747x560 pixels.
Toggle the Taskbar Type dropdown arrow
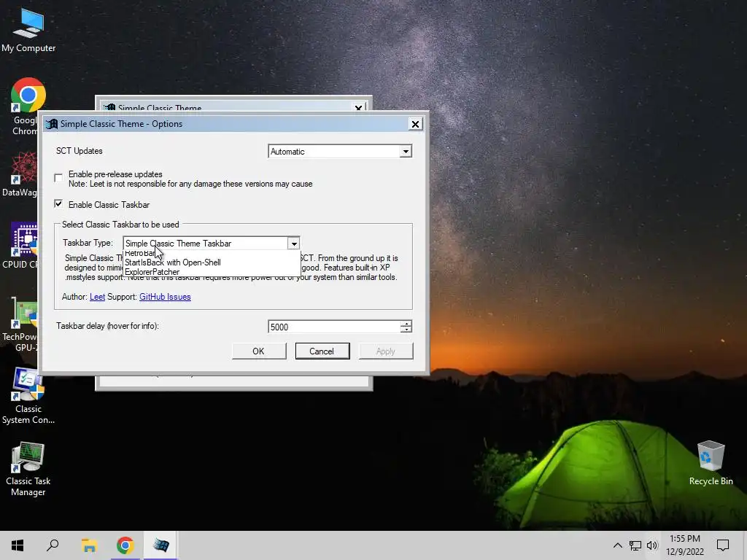[294, 244]
